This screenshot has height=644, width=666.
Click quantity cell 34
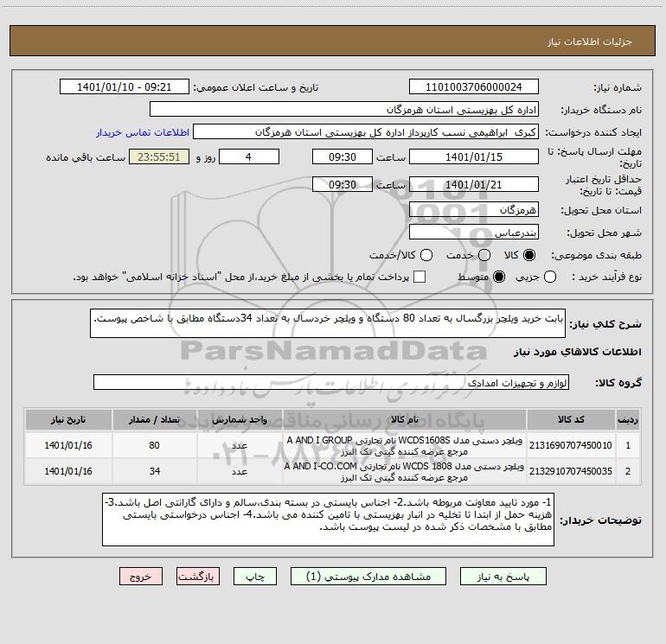155,471
